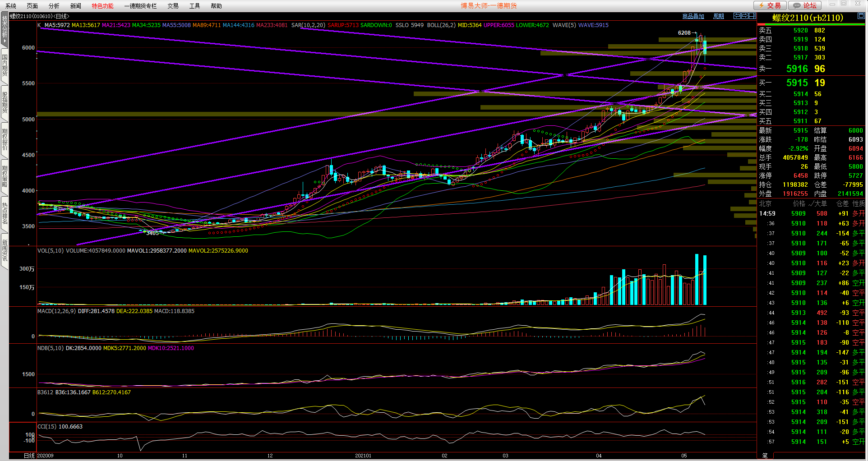
Task: Select the 热点排名 sidebar tab
Action: pos(5,214)
